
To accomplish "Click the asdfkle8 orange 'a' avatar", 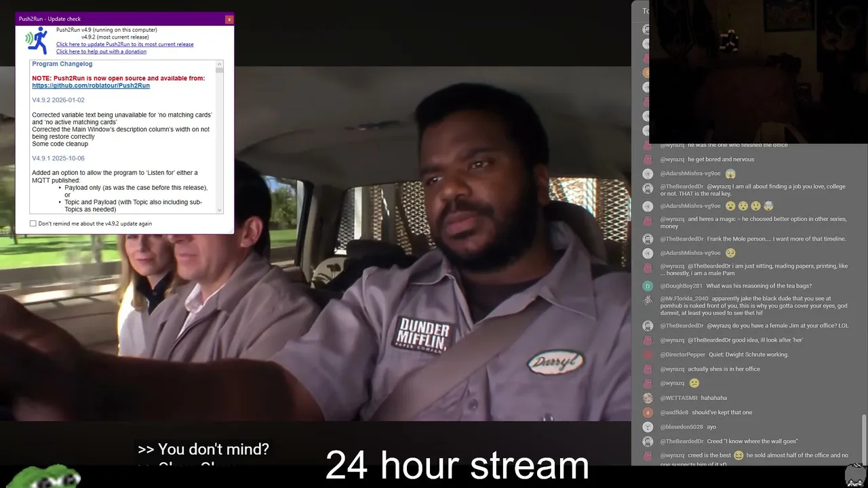I will 648,412.
